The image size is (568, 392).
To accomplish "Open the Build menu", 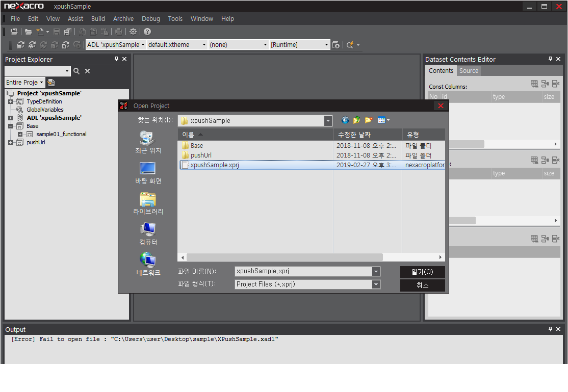I will (98, 19).
